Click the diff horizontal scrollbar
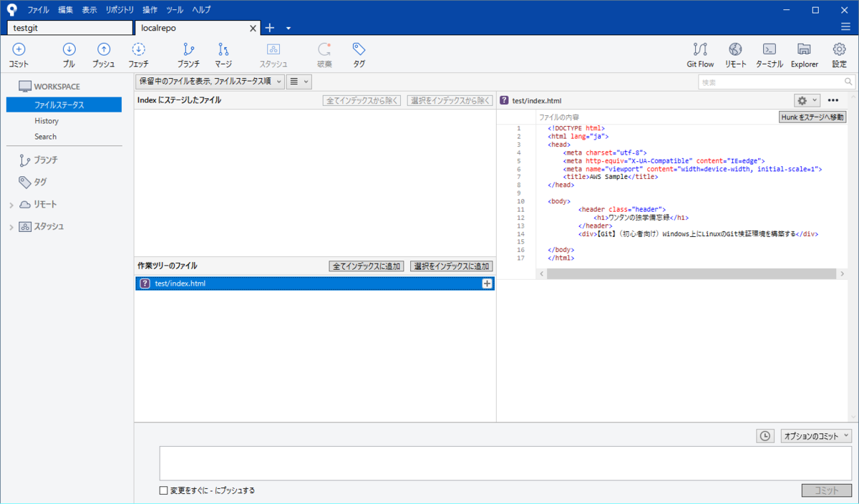 click(691, 274)
